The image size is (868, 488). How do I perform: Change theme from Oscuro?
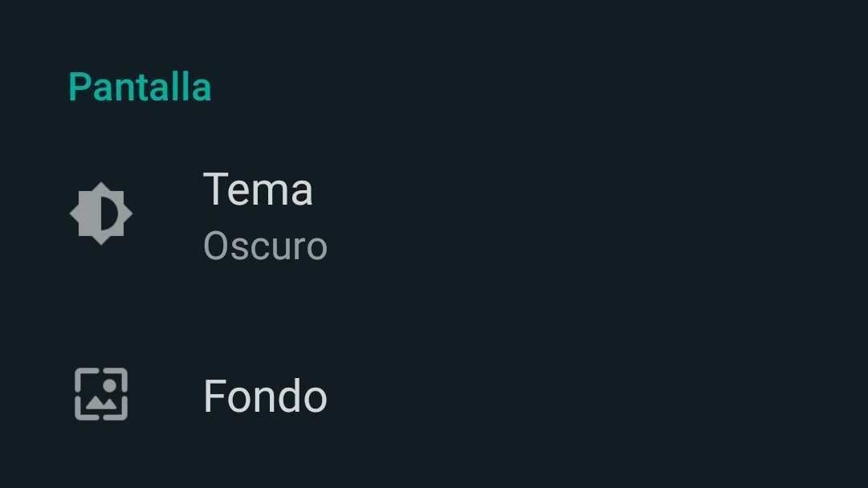(265, 246)
